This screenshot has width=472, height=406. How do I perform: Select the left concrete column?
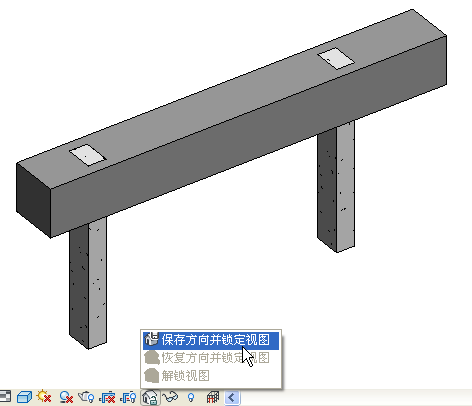(x=88, y=283)
